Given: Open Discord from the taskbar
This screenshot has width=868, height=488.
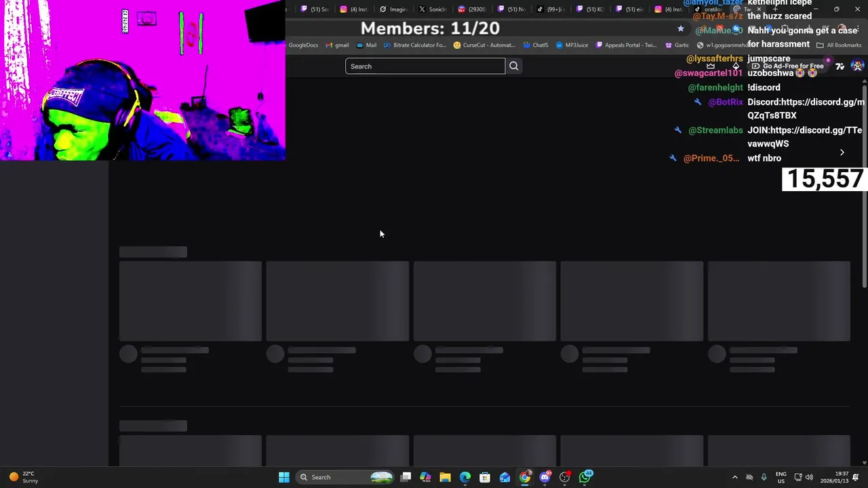Looking at the screenshot, I should coord(545,477).
